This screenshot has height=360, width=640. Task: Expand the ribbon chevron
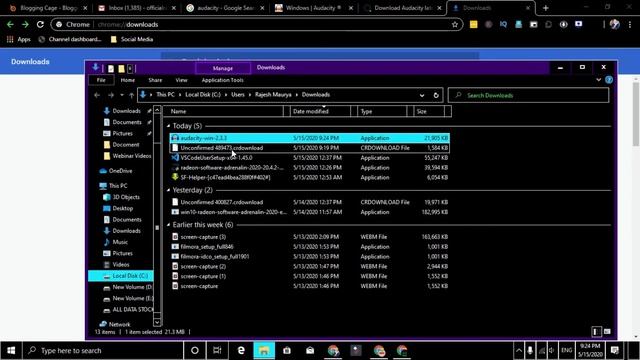(x=598, y=80)
